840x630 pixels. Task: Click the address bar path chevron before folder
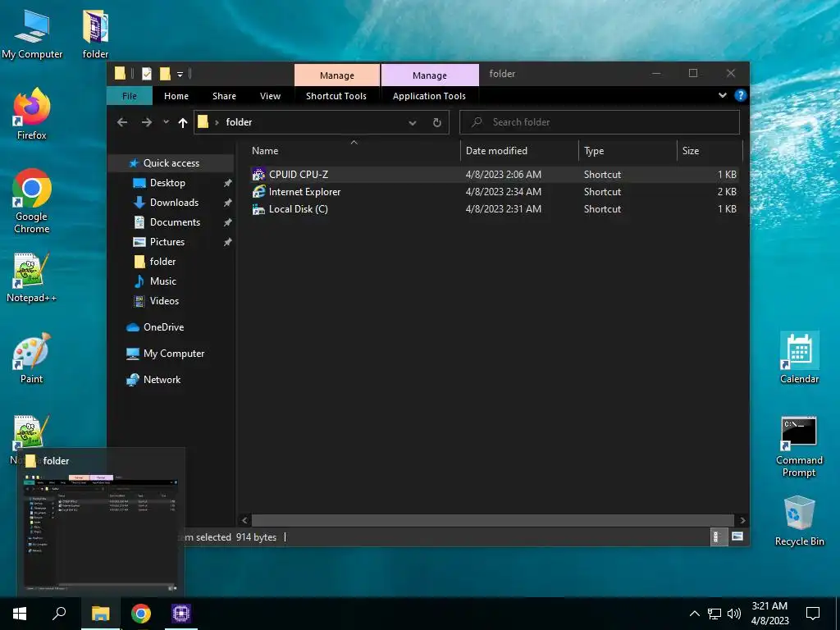[217, 123]
